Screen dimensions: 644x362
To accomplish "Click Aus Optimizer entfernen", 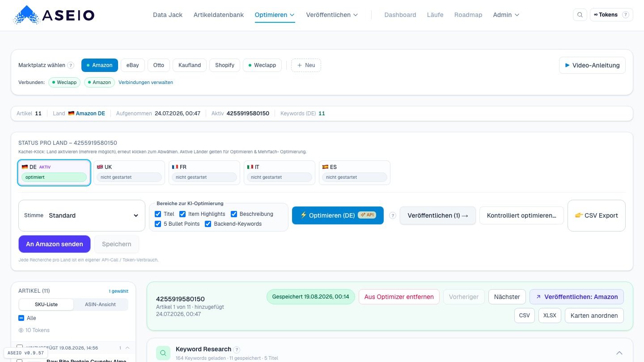I will click(x=399, y=297).
